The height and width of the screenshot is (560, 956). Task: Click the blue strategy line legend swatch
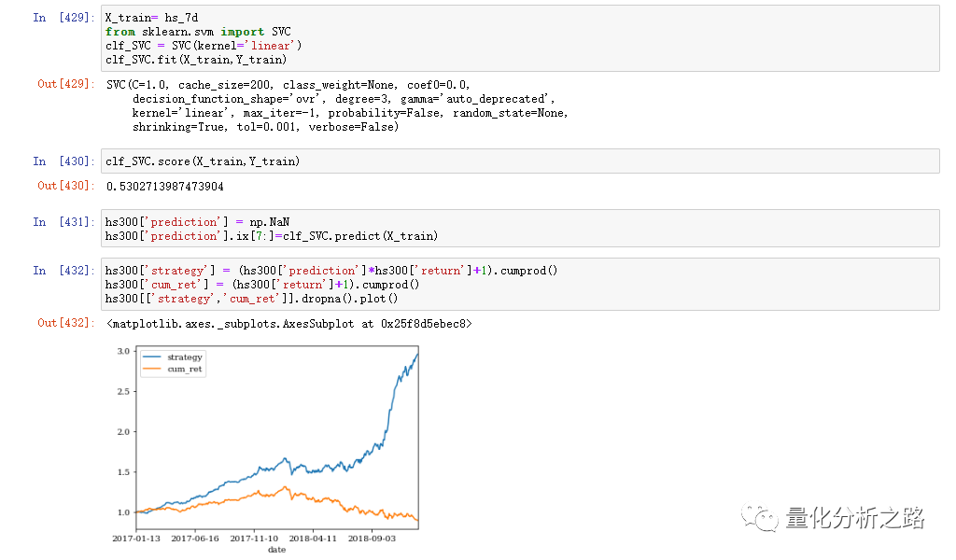click(152, 357)
